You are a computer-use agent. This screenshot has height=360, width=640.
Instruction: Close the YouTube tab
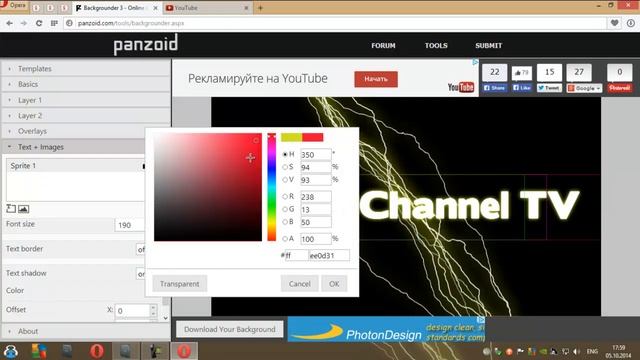(246, 8)
